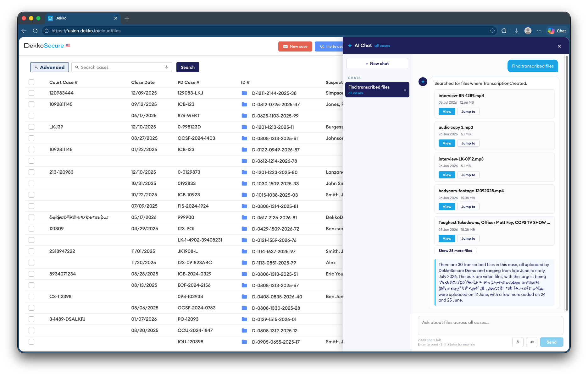Open a new browser tab
This screenshot has width=588, height=376.
coord(127,18)
